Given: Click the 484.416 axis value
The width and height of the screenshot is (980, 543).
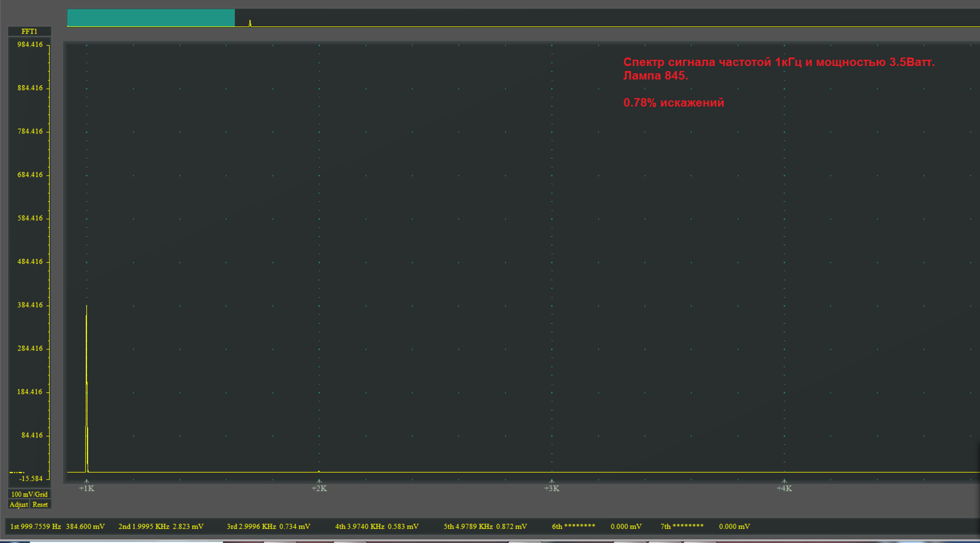Looking at the screenshot, I should click(x=30, y=262).
